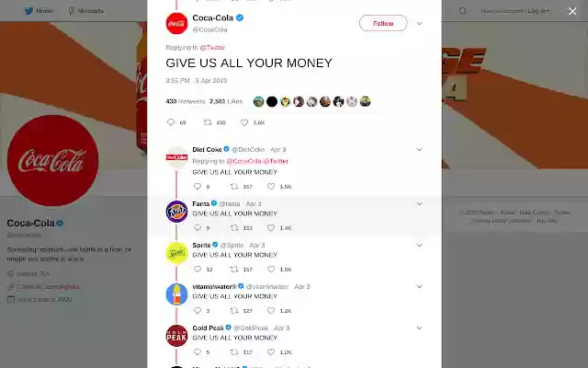Open the @Twitter mention link
588x368 pixels.
click(212, 47)
